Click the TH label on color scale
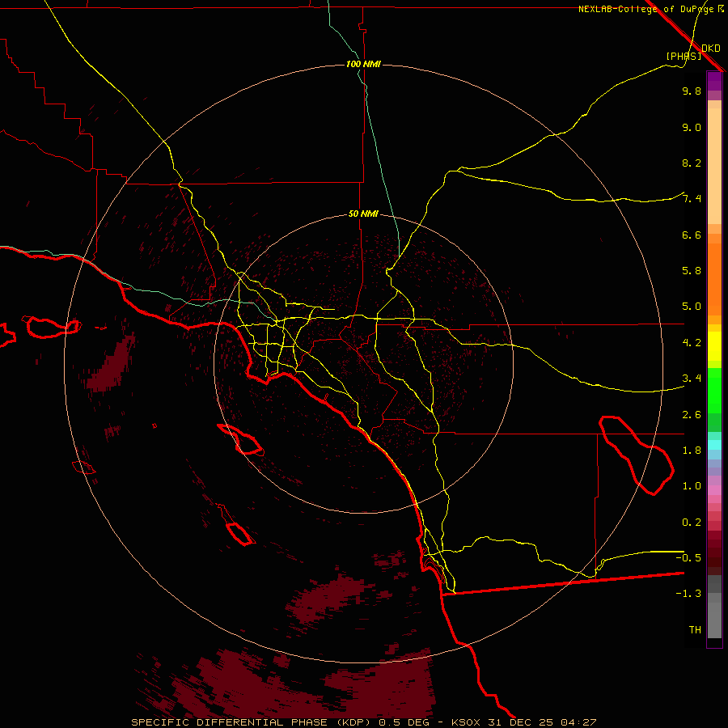The image size is (728, 728). pyautogui.click(x=695, y=629)
